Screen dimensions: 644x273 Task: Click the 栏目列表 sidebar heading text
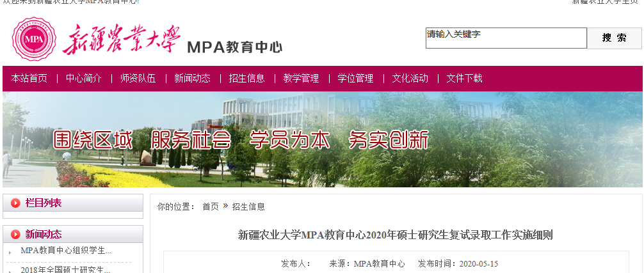coord(44,203)
